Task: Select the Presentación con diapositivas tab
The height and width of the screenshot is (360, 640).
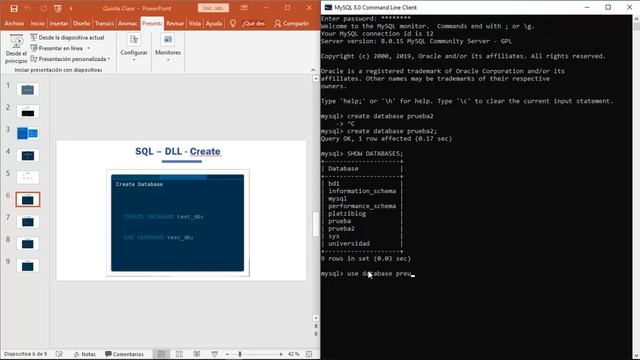Action: [x=152, y=24]
